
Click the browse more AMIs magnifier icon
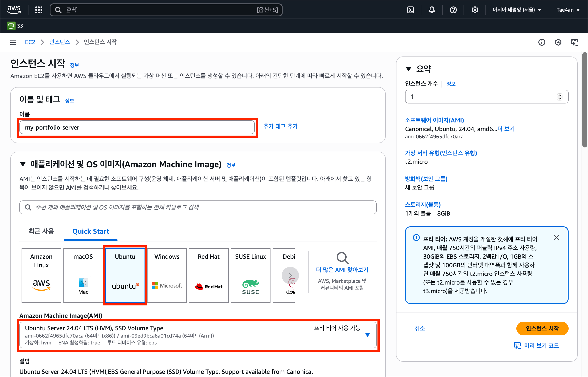(x=342, y=258)
